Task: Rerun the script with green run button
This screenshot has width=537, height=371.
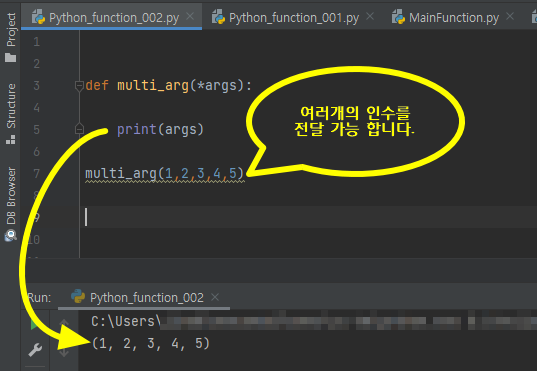Action: click(x=34, y=324)
